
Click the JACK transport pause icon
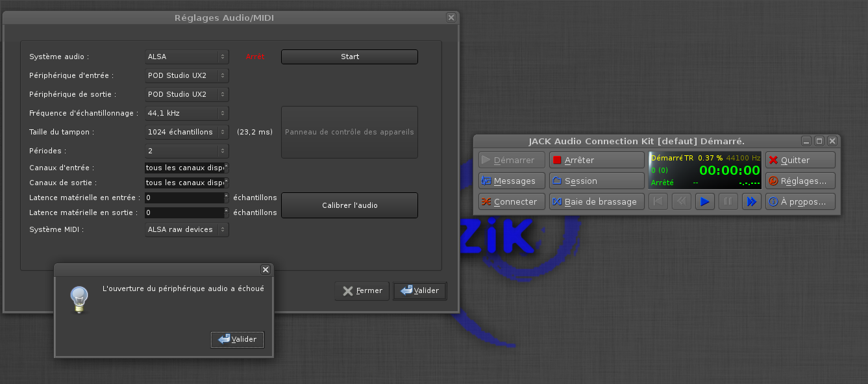[x=728, y=201]
